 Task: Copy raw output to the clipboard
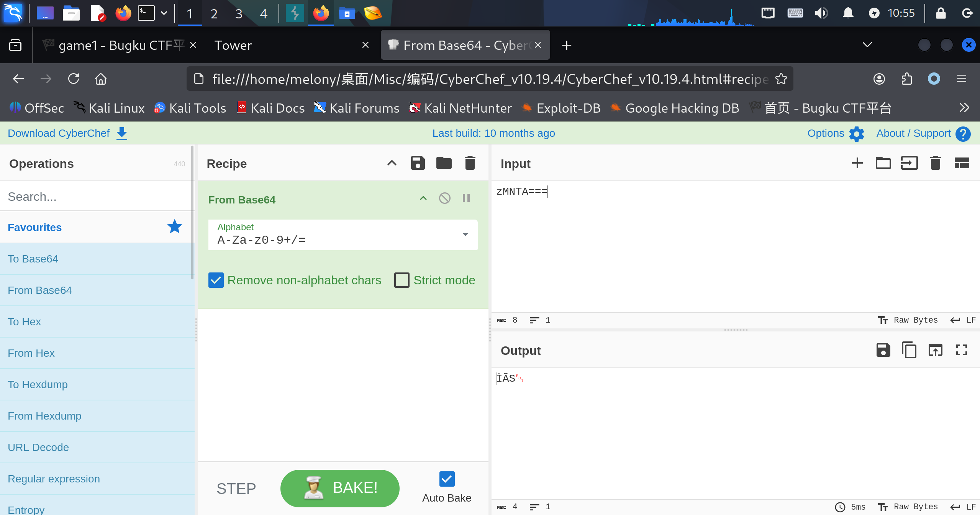[909, 350]
